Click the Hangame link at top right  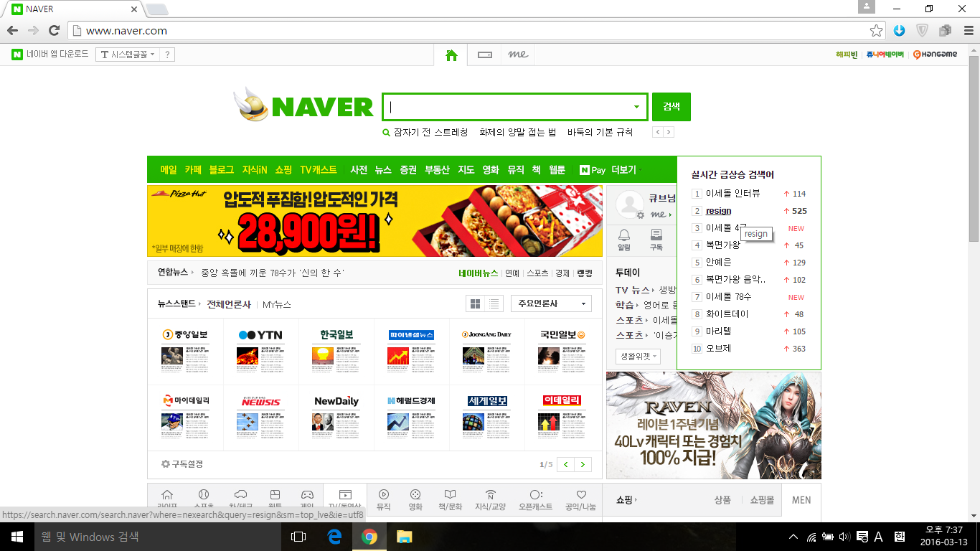(936, 55)
